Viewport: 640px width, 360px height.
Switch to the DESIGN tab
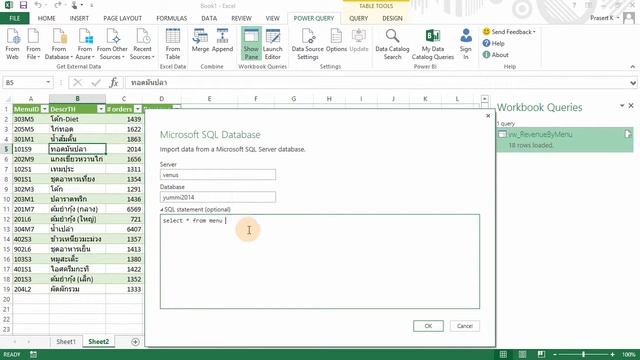[x=392, y=18]
